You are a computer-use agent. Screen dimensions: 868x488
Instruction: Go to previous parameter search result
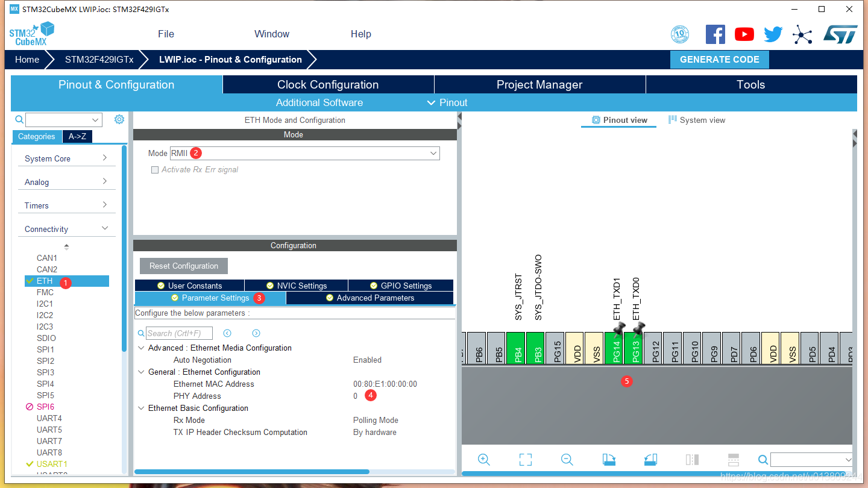tap(227, 333)
